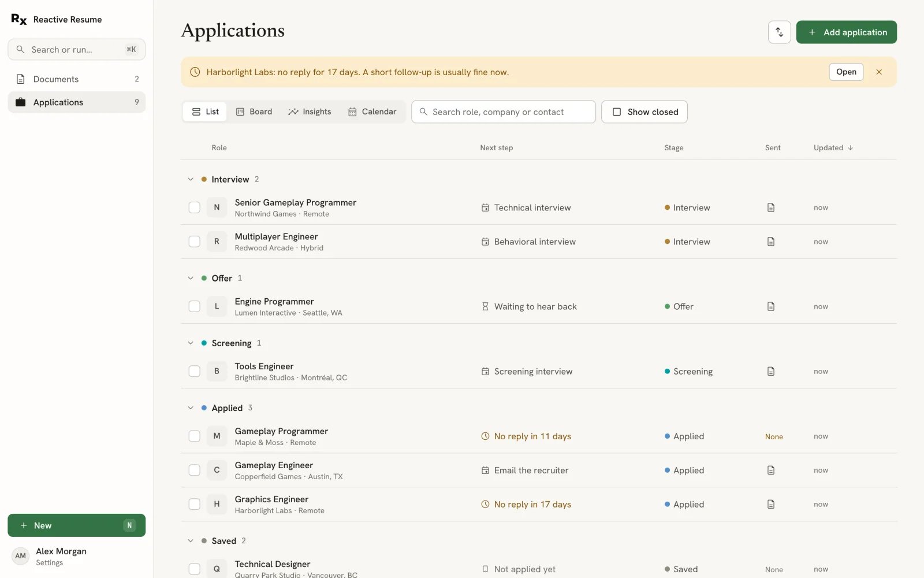Click the L avatar for Lumen Interactive

pos(217,306)
